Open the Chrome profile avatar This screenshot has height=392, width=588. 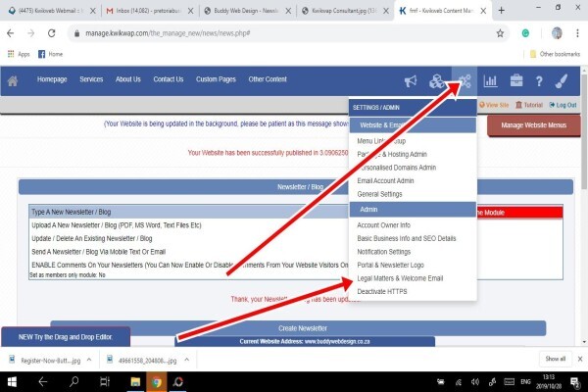coord(557,33)
